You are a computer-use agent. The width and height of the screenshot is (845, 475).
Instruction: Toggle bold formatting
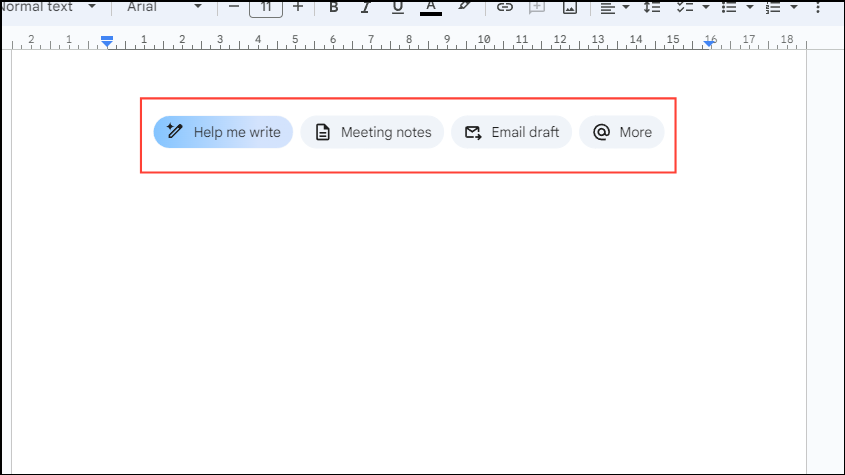point(334,7)
